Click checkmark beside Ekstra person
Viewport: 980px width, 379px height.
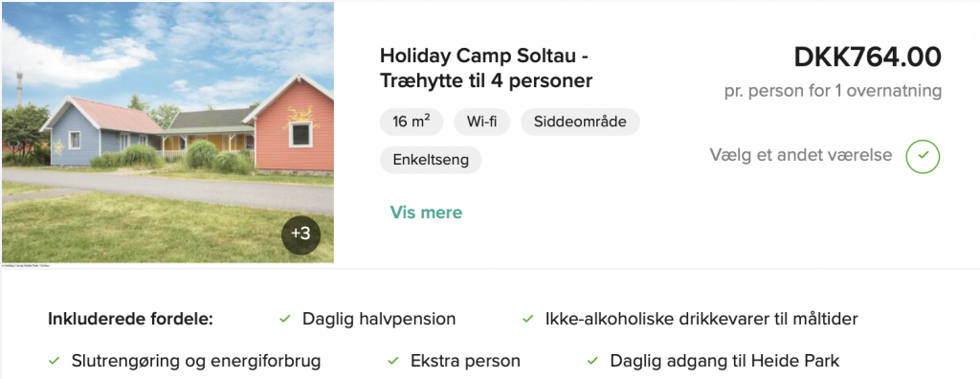point(393,361)
